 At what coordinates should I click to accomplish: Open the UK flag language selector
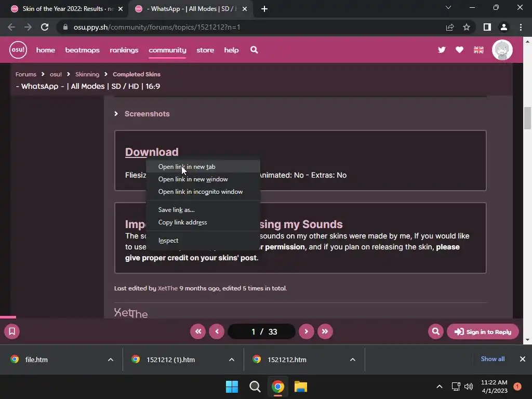(x=478, y=50)
